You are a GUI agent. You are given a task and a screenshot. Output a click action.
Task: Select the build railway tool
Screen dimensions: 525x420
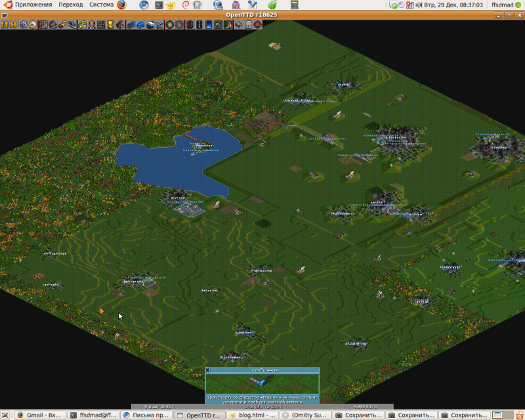(190, 25)
